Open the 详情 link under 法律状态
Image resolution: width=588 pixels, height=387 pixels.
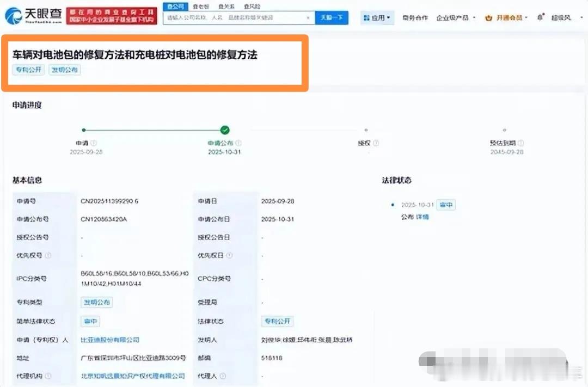pos(422,217)
